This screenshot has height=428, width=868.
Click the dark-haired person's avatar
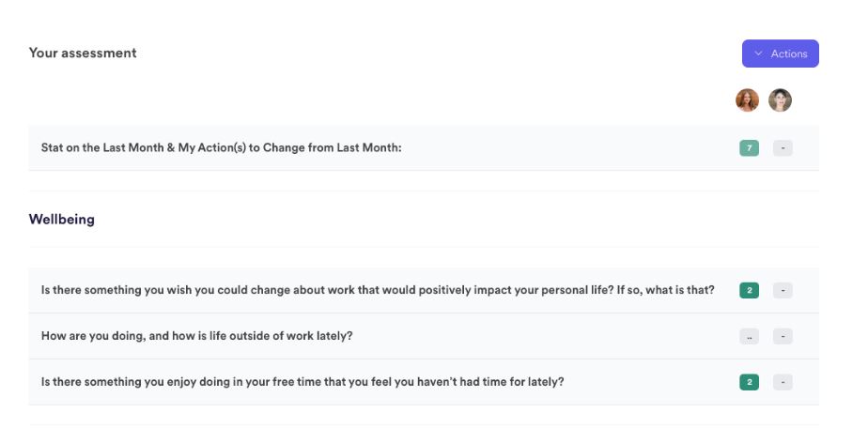coord(780,100)
